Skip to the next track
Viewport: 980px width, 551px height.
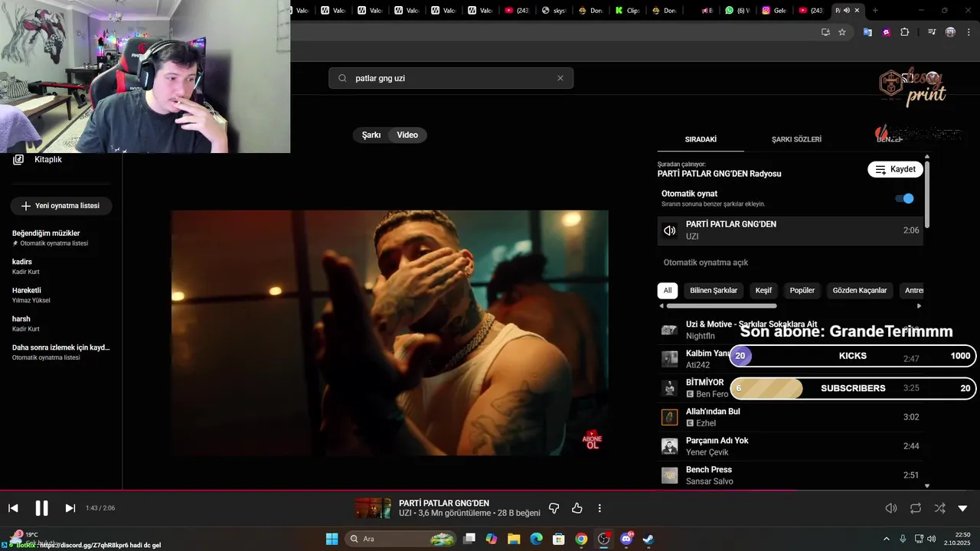pyautogui.click(x=70, y=508)
